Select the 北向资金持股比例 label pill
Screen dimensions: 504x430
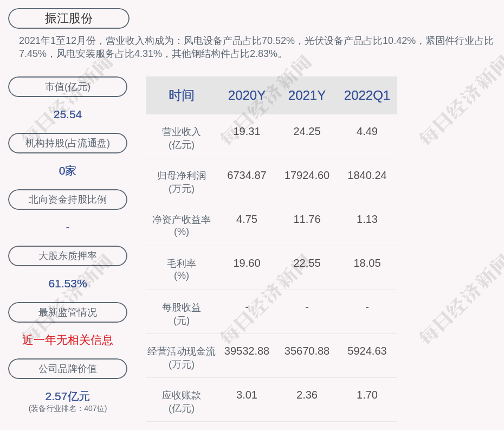68,200
